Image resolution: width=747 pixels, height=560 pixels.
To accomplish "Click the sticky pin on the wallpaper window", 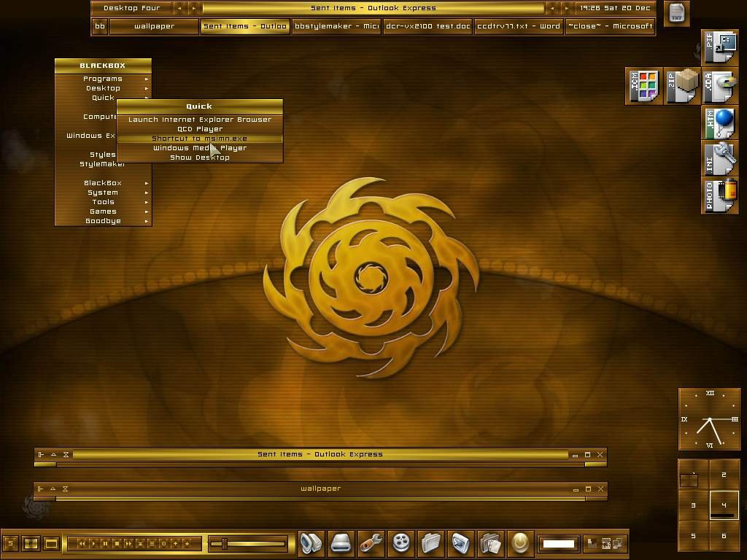I will point(41,489).
